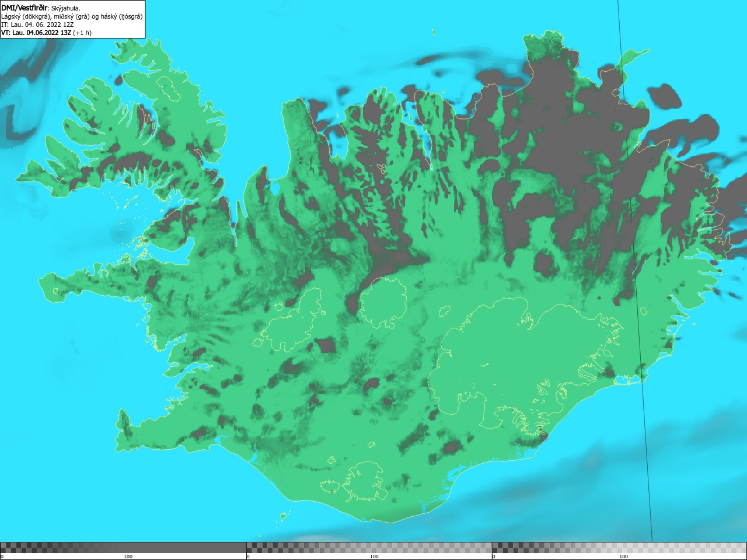Click the middle grey mid-cloud colour scale bar
This screenshot has width=747, height=560.
coord(369,548)
